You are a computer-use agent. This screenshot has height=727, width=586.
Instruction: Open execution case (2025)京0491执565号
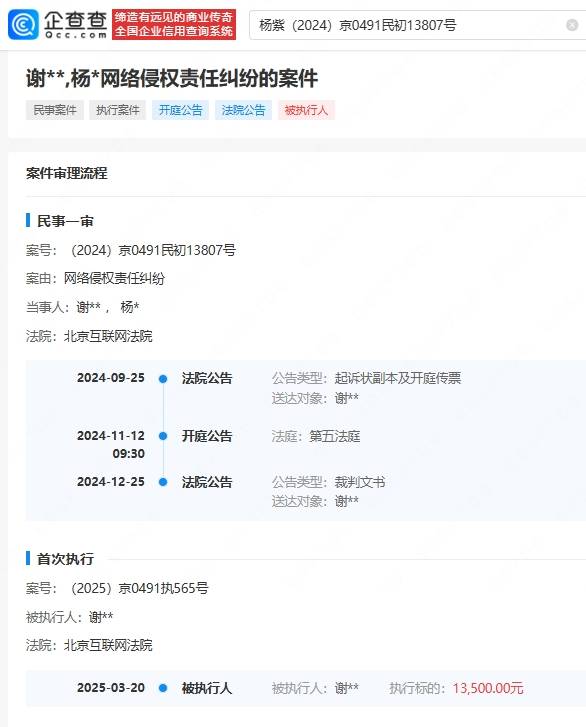[x=139, y=588]
